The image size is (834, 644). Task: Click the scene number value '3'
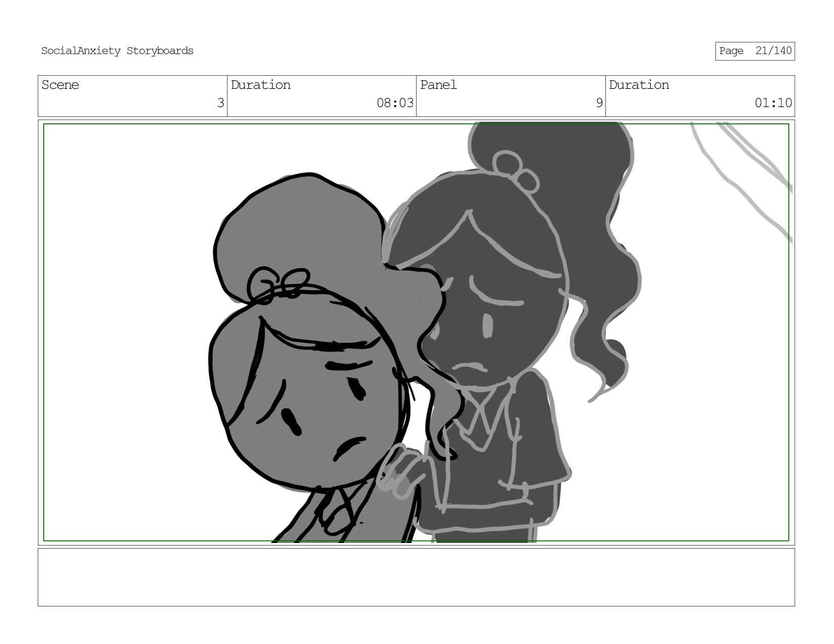[220, 103]
